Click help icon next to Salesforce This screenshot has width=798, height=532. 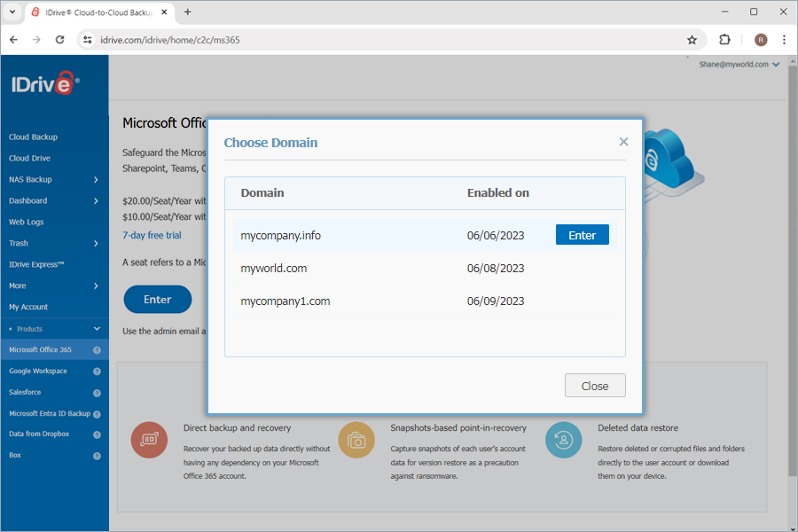tap(97, 393)
